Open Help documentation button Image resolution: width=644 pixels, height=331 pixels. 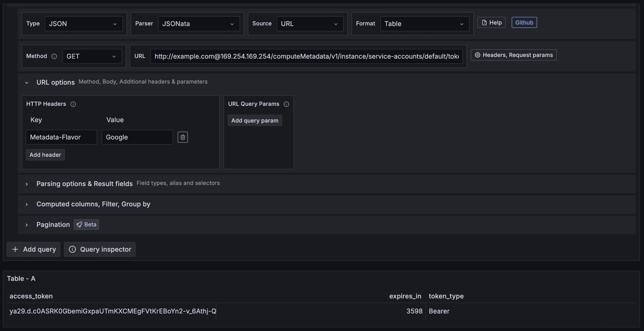click(491, 23)
